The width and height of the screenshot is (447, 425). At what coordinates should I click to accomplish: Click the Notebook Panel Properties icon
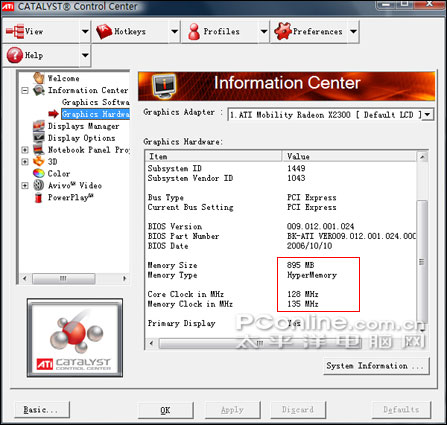tap(39, 150)
